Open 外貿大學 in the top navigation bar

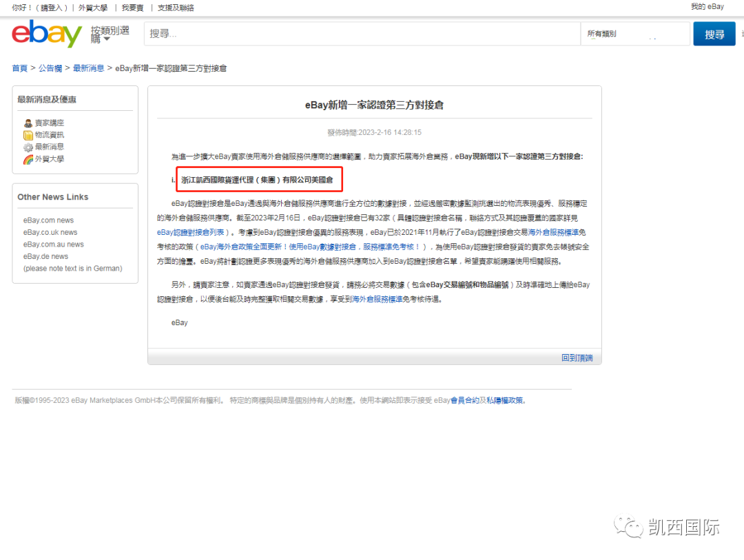click(x=93, y=8)
